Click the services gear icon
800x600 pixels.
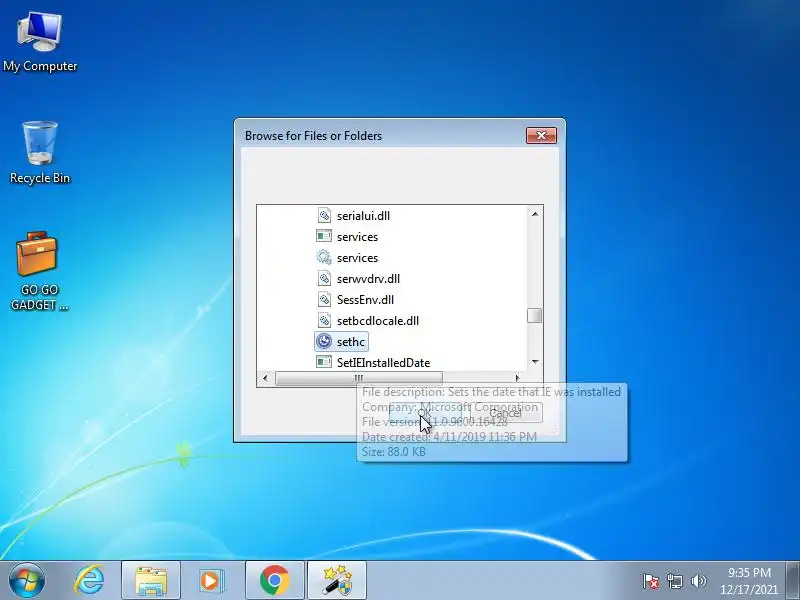click(x=324, y=257)
